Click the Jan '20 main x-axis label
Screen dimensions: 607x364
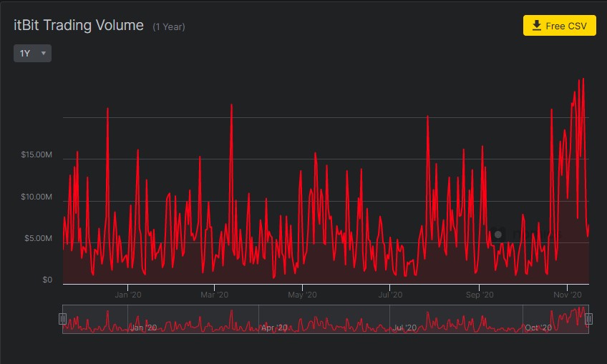pyautogui.click(x=127, y=295)
